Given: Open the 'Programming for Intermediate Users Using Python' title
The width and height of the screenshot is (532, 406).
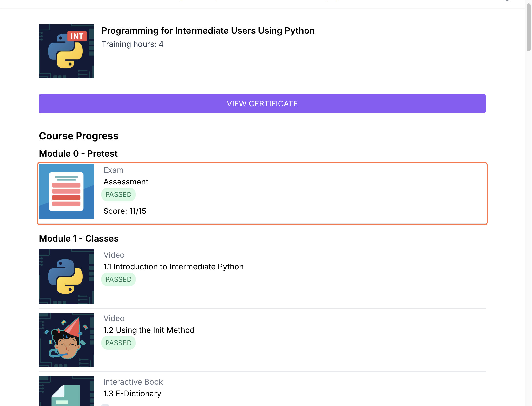Looking at the screenshot, I should [208, 31].
